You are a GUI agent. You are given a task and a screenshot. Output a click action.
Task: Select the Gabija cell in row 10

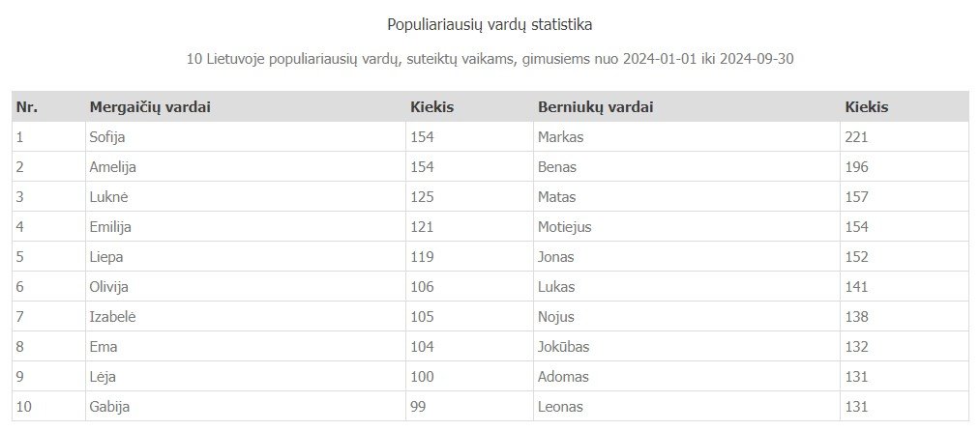click(246, 407)
